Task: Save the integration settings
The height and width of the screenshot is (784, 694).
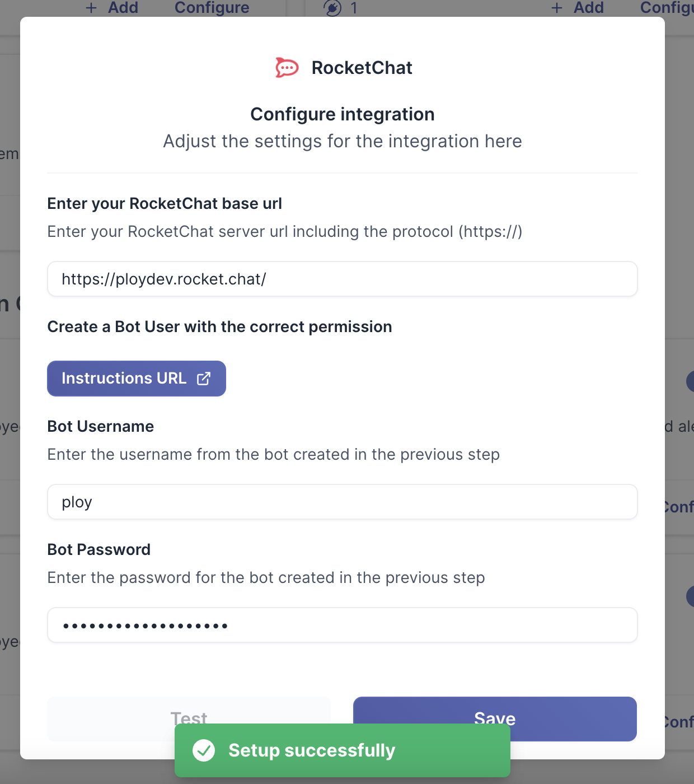Action: coord(495,711)
